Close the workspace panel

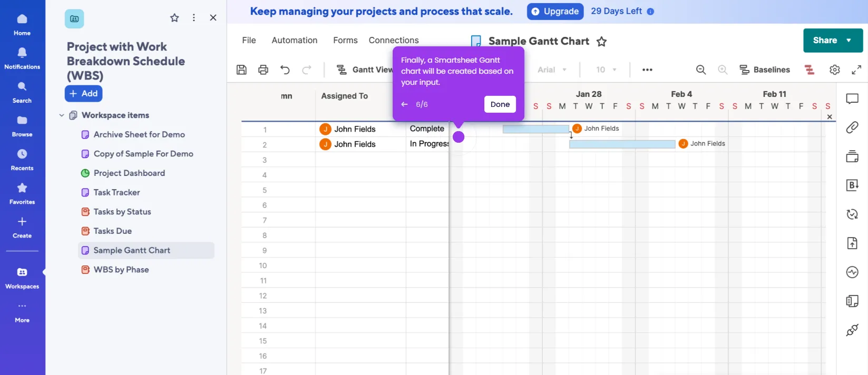pyautogui.click(x=213, y=18)
